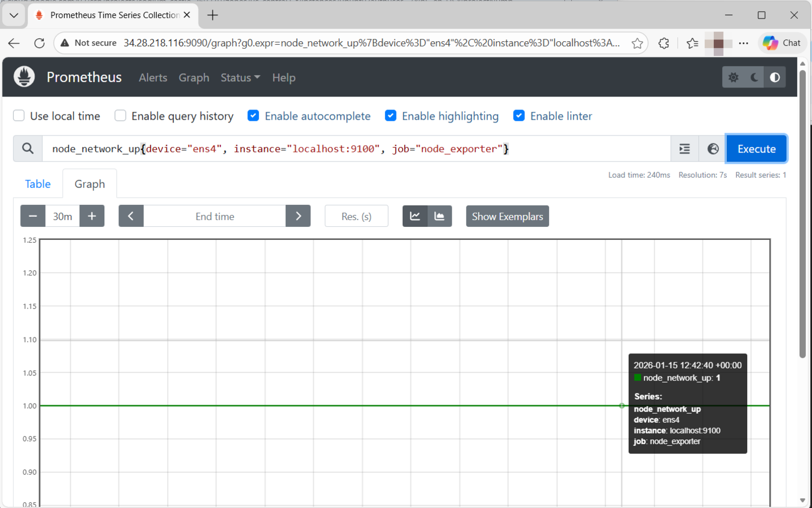
Task: Click the Show Exemplars button
Action: (x=507, y=216)
